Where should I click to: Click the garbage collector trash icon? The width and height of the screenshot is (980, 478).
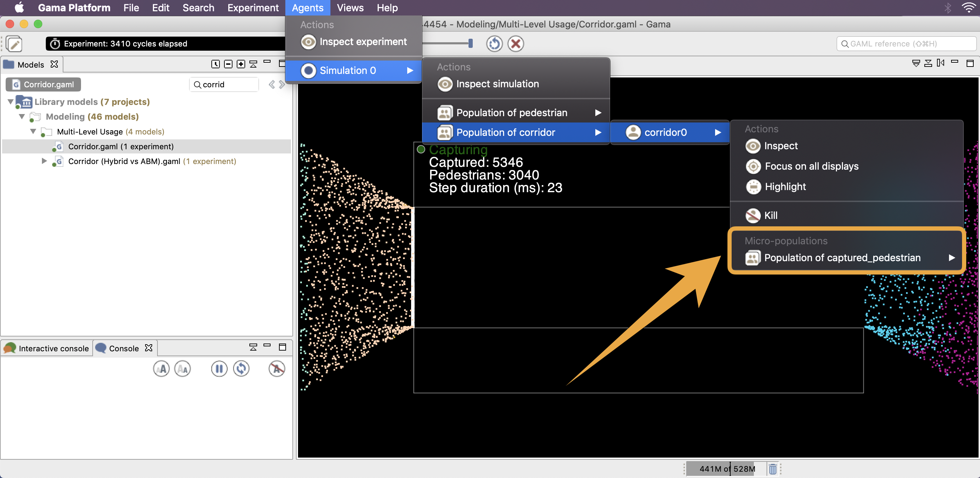click(x=773, y=469)
